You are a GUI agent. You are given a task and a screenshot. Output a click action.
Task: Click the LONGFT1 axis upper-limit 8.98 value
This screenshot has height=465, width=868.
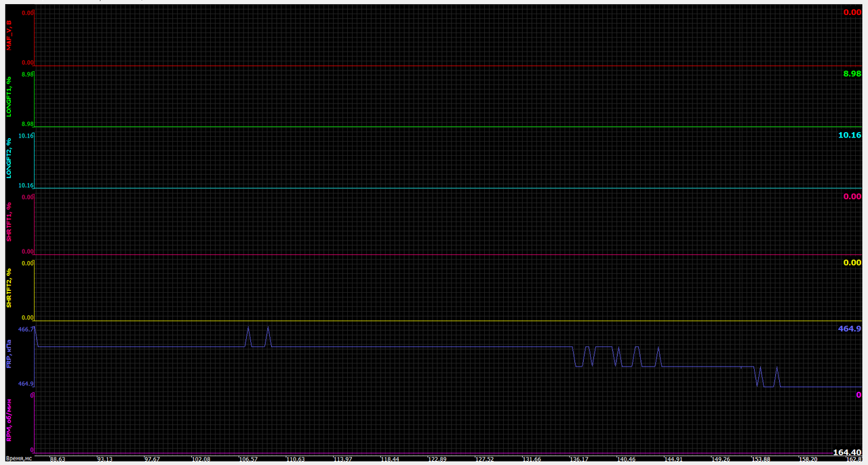coord(28,74)
